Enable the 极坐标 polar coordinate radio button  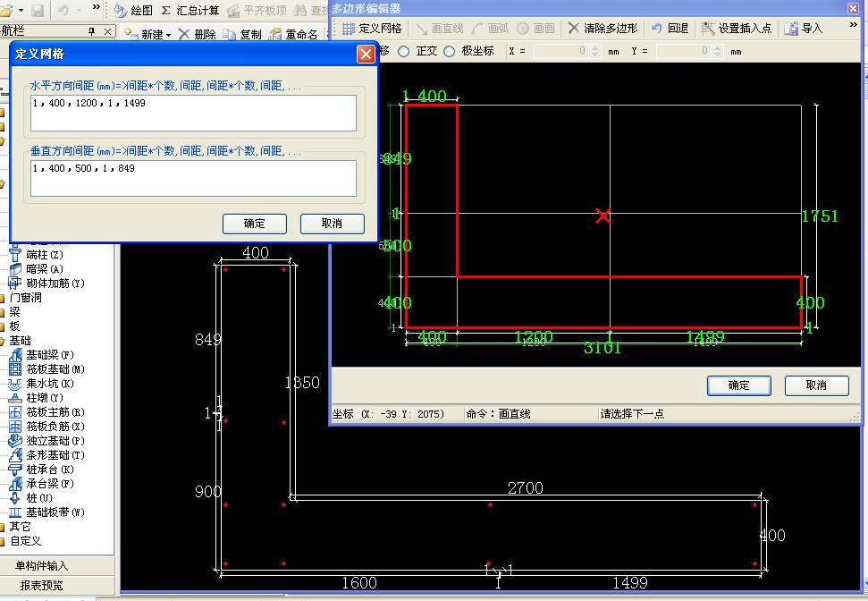click(450, 52)
